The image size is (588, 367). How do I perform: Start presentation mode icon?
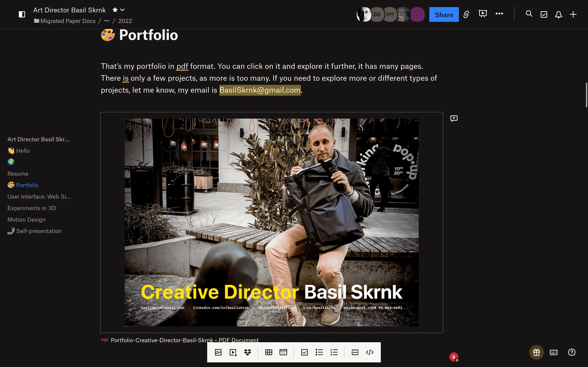(x=483, y=14)
